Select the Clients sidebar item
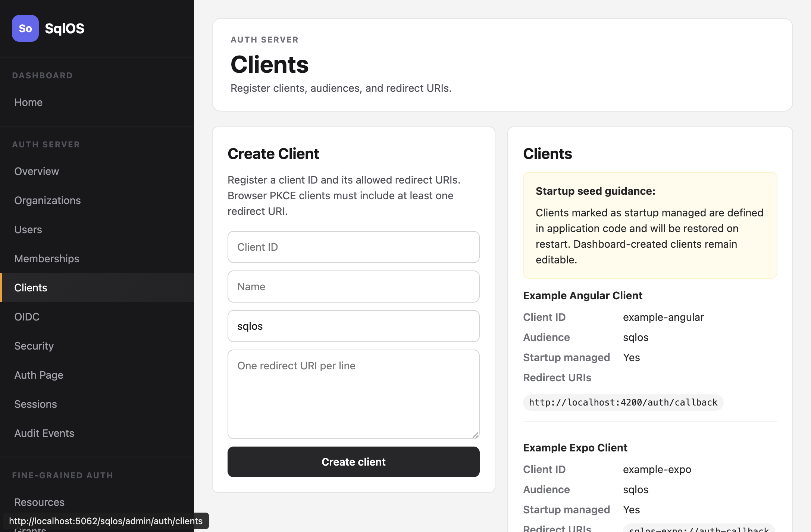The image size is (811, 532). [x=31, y=288]
